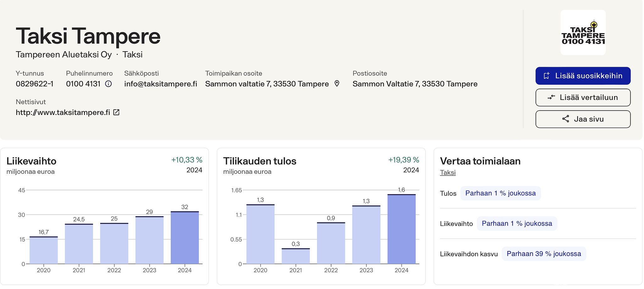Image resolution: width=644 pixels, height=289 pixels.
Task: Click the phone number info icon
Action: tap(108, 84)
